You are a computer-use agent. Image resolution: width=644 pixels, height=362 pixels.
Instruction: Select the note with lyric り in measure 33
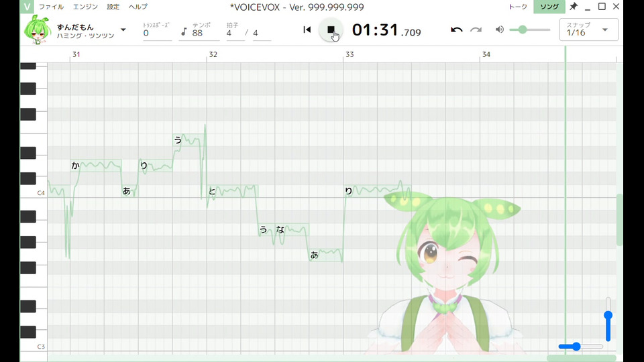377,191
